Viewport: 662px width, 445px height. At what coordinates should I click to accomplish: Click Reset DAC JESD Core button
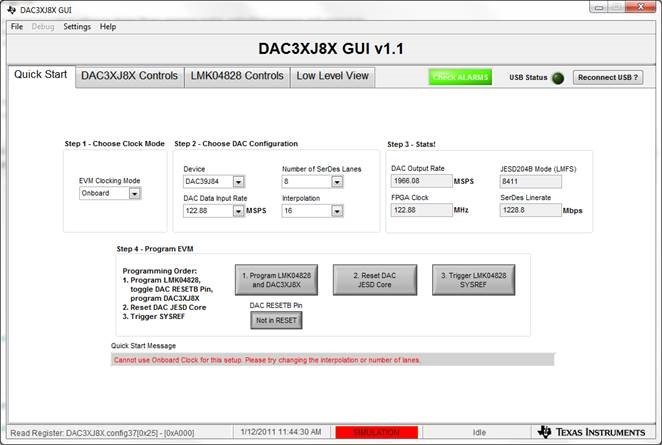tap(375, 280)
